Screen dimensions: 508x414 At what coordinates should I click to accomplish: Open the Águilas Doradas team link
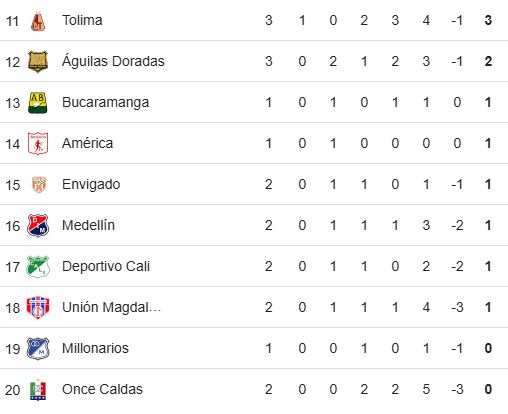[x=113, y=61]
